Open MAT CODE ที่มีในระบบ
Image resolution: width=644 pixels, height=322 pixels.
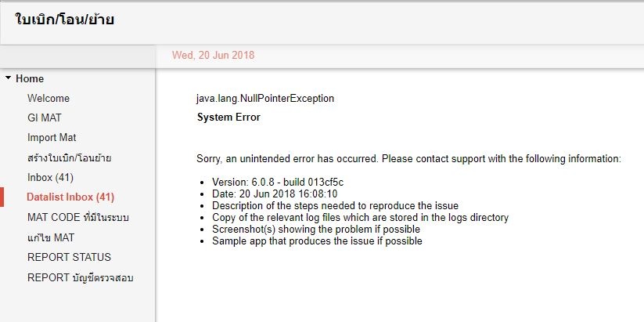pos(80,217)
